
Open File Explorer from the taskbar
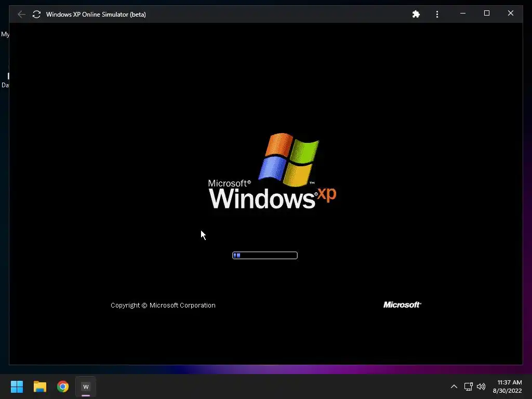pyautogui.click(x=39, y=387)
